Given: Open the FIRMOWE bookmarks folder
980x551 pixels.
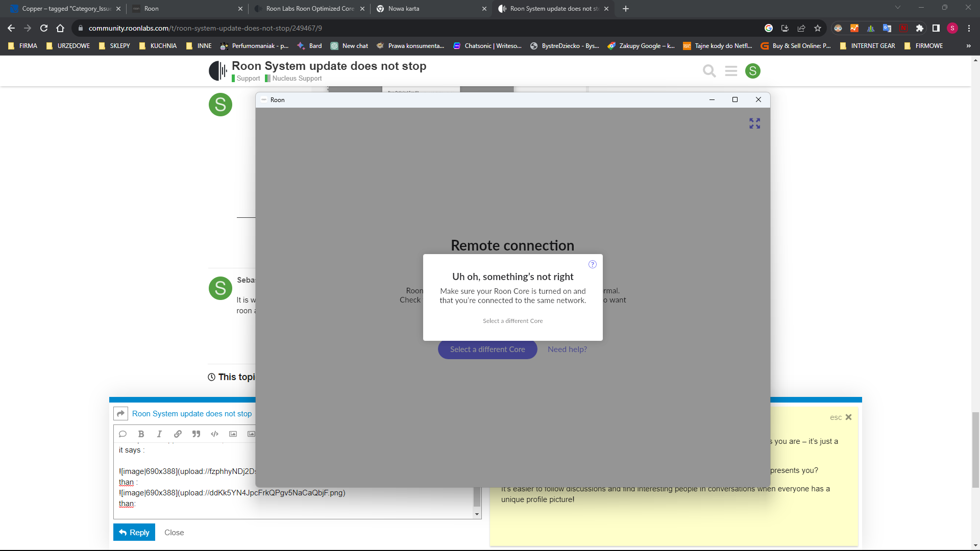Looking at the screenshot, I should click(923, 46).
